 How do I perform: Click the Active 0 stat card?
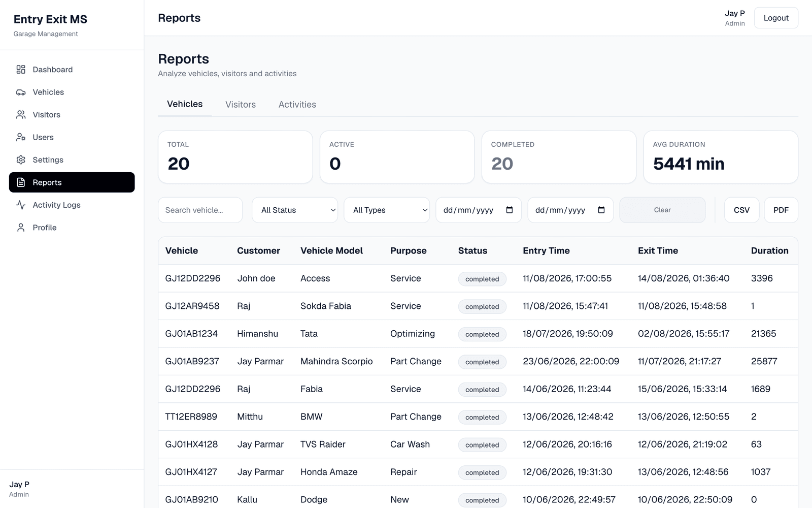click(x=397, y=157)
